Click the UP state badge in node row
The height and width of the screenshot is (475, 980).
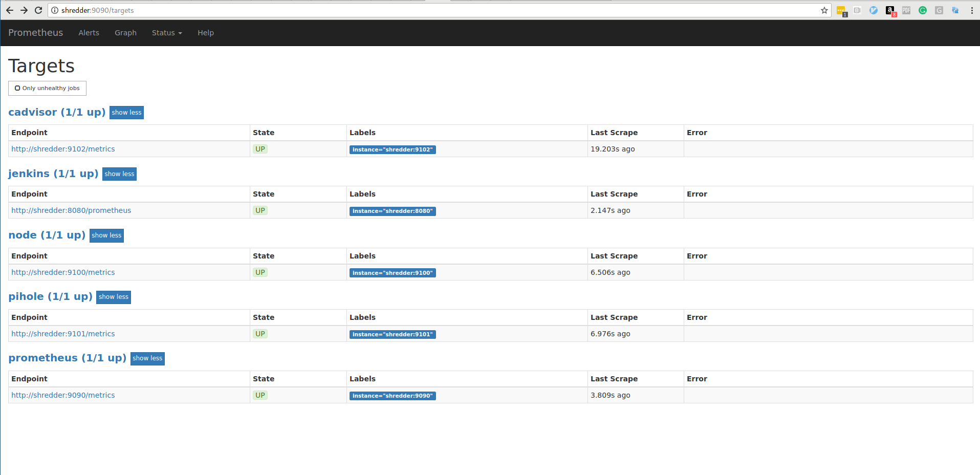(x=260, y=272)
